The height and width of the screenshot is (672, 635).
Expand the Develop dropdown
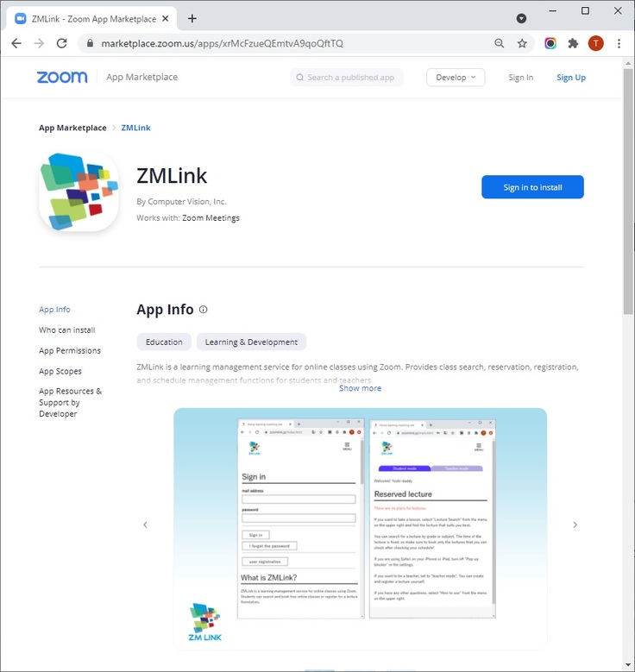(x=456, y=78)
